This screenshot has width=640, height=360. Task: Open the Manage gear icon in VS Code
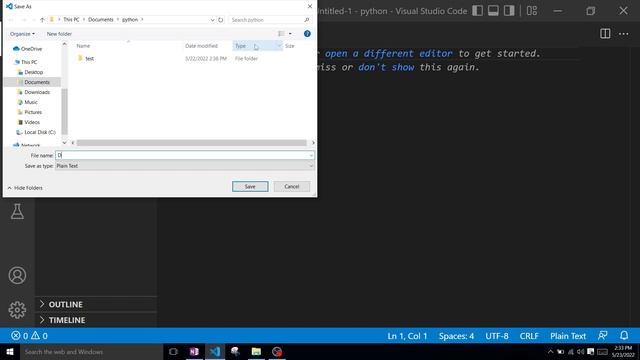click(17, 310)
